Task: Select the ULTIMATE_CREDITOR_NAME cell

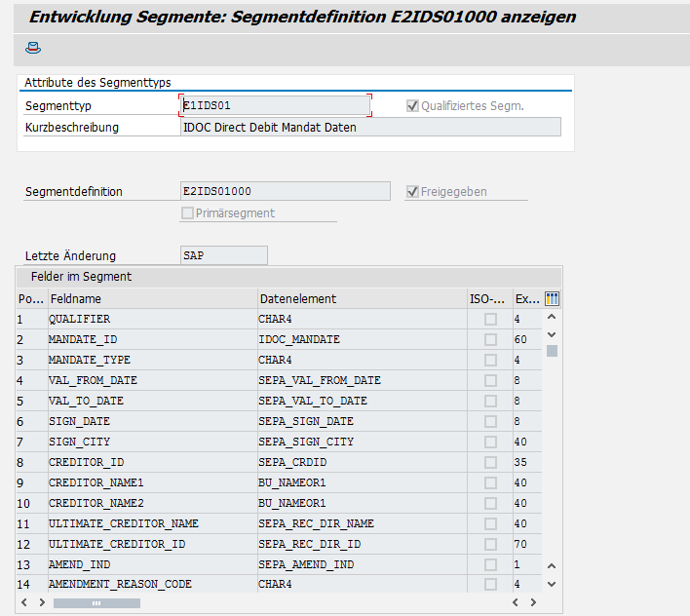Action: pyautogui.click(x=152, y=523)
